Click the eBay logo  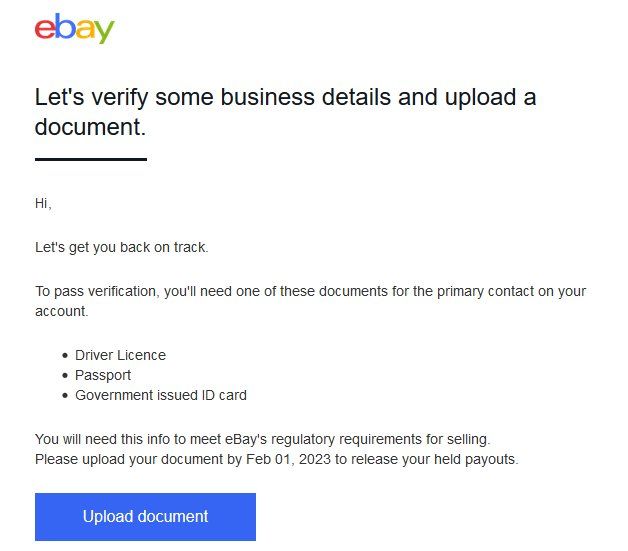tap(75, 28)
